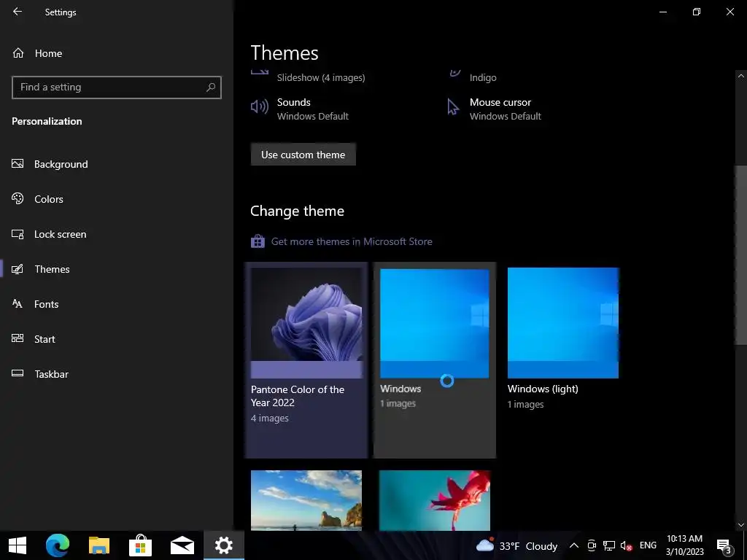Click the Background picture icon
The width and height of the screenshot is (747, 560).
[x=18, y=164]
